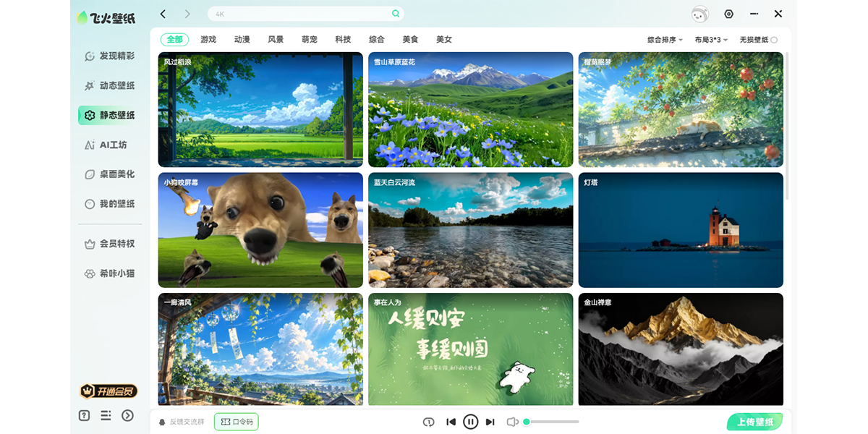Select the 萌宠 category tab
Image resolution: width=868 pixels, height=434 pixels.
[x=310, y=40]
